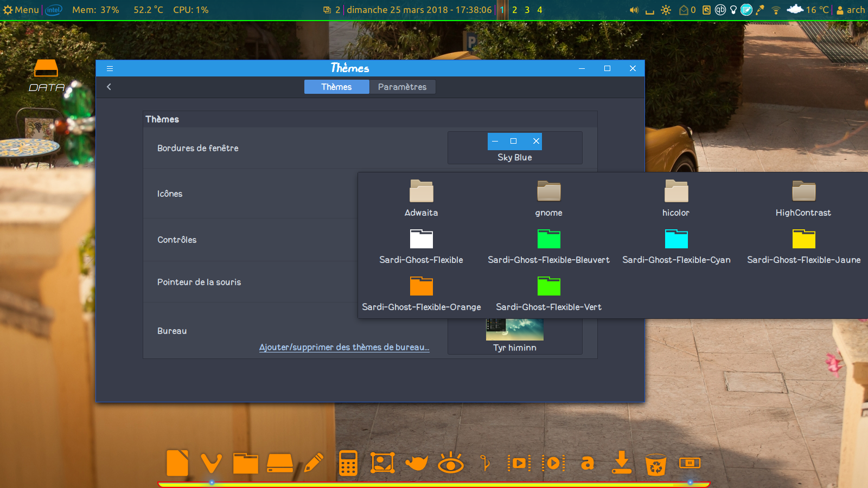The width and height of the screenshot is (868, 488).
Task: Choose the HighContrast icon theme
Action: click(x=803, y=198)
